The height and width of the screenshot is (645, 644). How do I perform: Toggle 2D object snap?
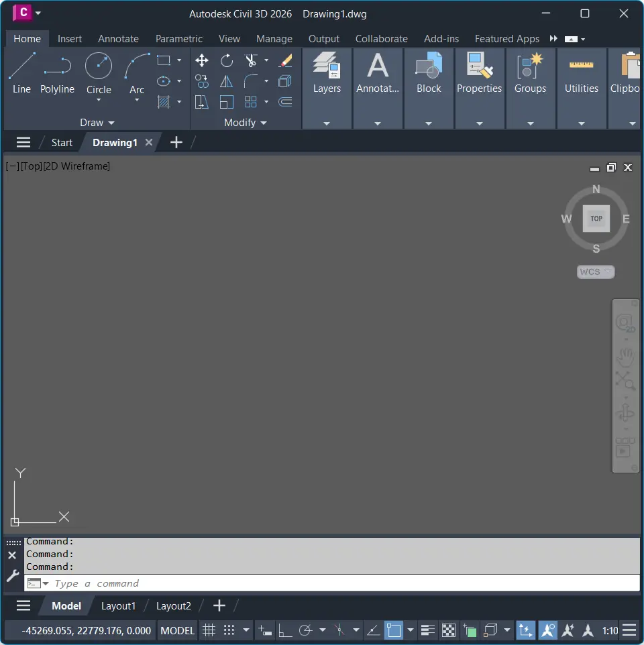(393, 630)
